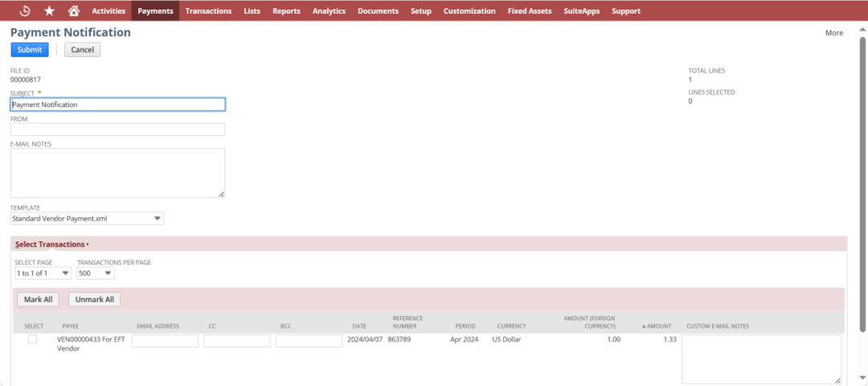The height and width of the screenshot is (386, 868).
Task: Open the SuiteApps menu
Action: pyautogui.click(x=581, y=10)
